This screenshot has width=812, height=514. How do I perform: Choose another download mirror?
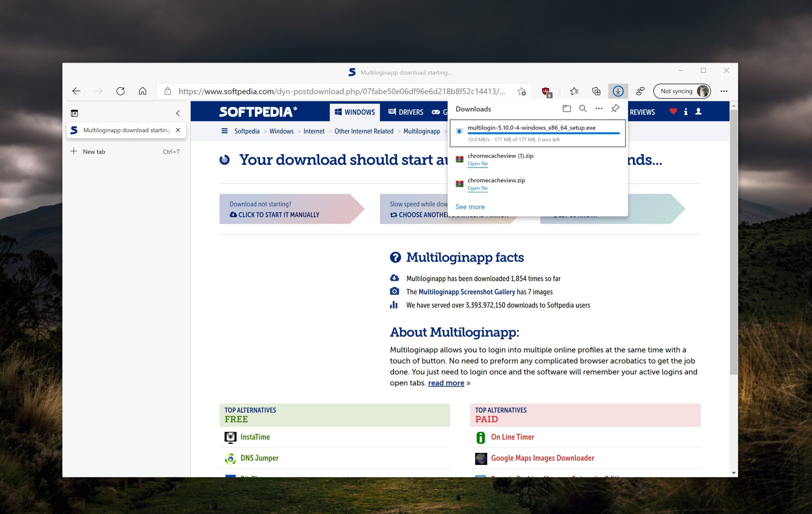click(419, 215)
